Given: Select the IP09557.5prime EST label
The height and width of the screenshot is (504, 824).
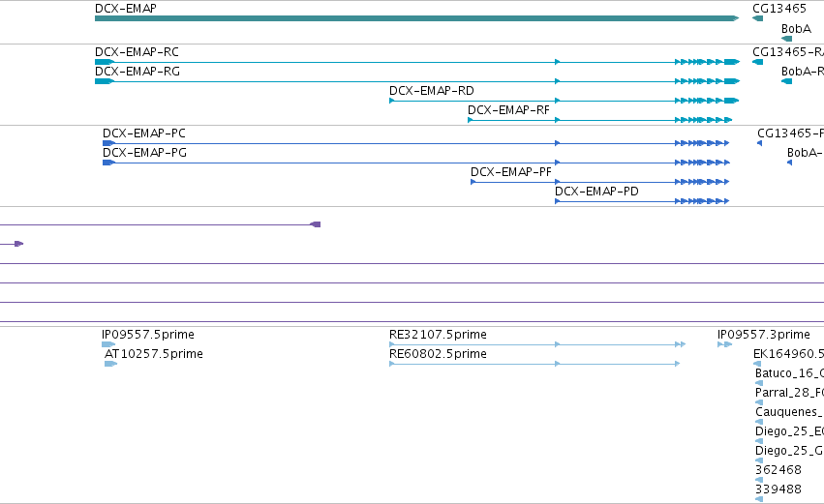Looking at the screenshot, I should (x=148, y=335).
